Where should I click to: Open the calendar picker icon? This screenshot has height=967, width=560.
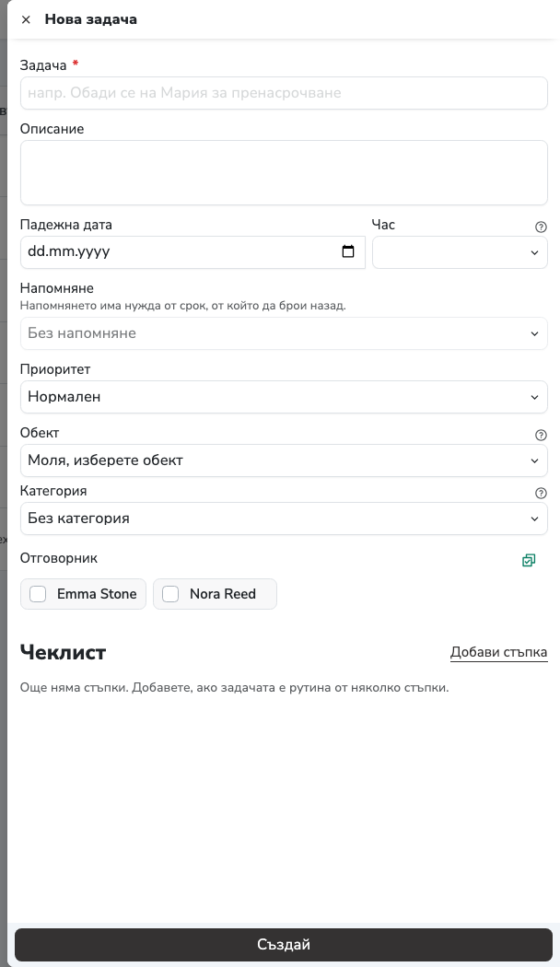coord(348,251)
